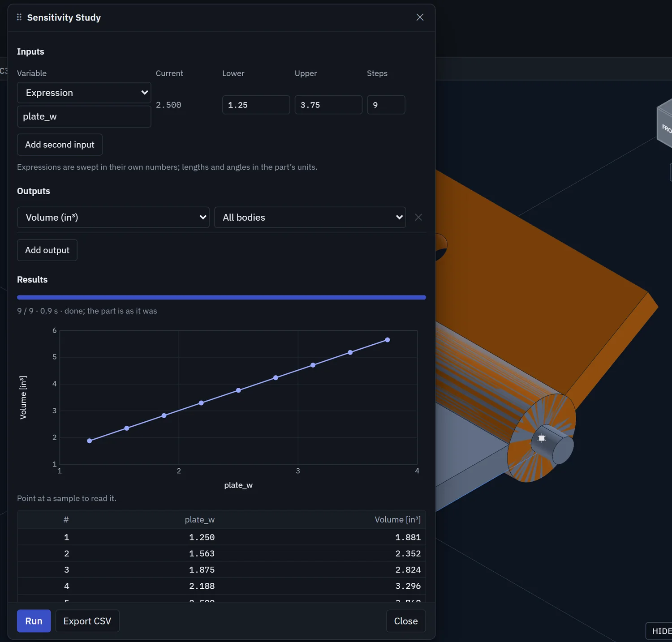Grab the Sensitivity Study drag handle icon

click(x=19, y=17)
